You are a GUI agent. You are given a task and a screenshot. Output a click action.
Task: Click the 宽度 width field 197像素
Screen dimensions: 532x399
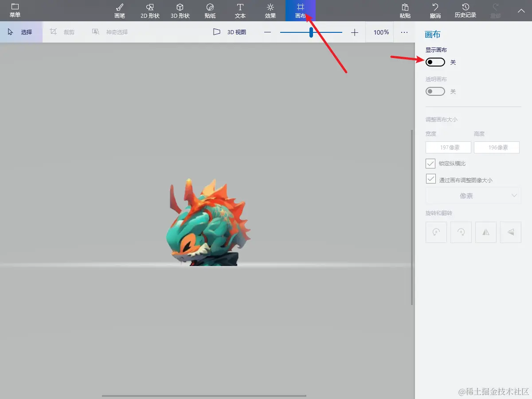448,148
